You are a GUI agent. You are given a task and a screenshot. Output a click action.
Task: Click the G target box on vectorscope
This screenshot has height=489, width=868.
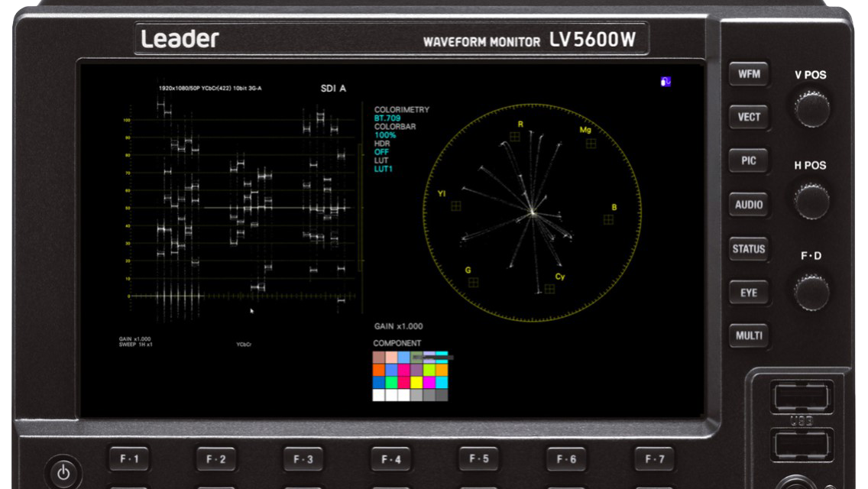473,283
